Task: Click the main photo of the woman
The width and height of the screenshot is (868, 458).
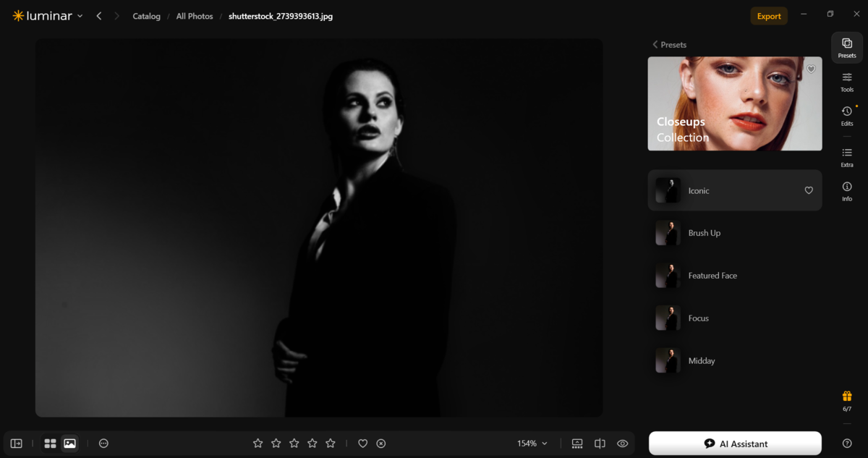Action: click(319, 228)
